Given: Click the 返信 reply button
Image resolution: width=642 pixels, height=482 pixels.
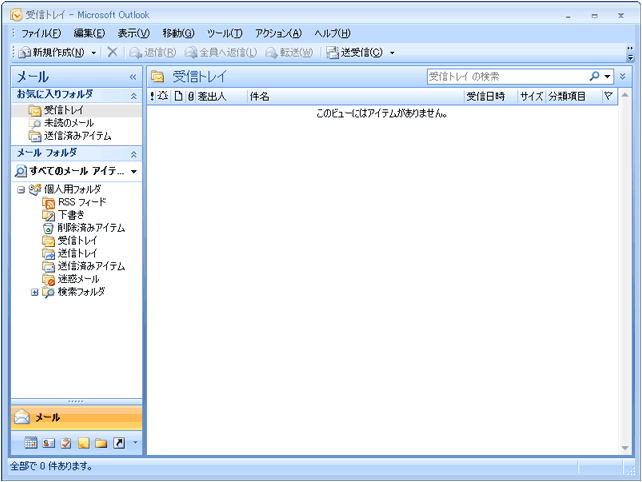Looking at the screenshot, I should click(152, 52).
